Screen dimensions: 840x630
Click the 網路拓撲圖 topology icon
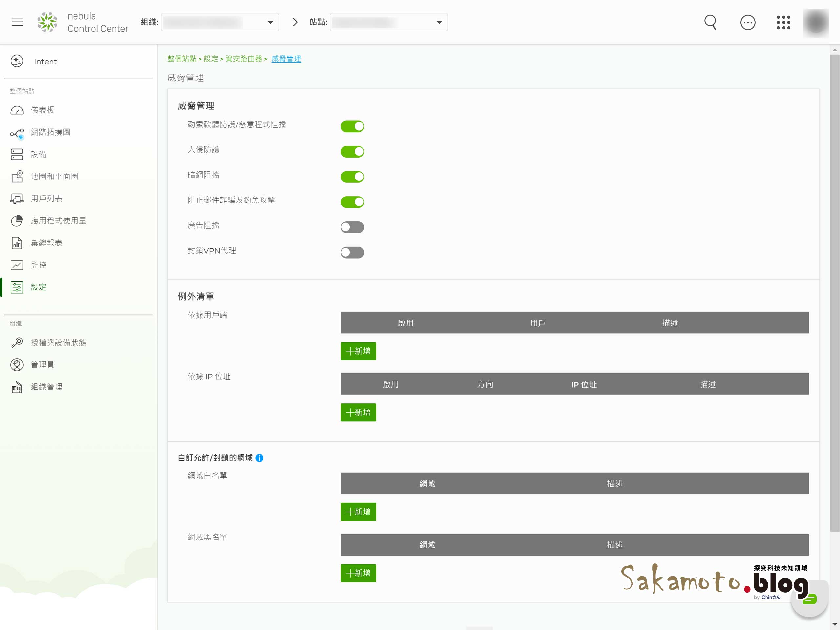(17, 133)
